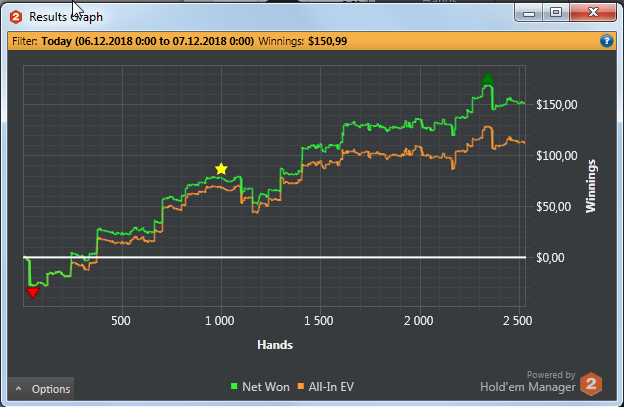The height and width of the screenshot is (407, 624).
Task: Click the filter date range text
Action: [x=148, y=41]
